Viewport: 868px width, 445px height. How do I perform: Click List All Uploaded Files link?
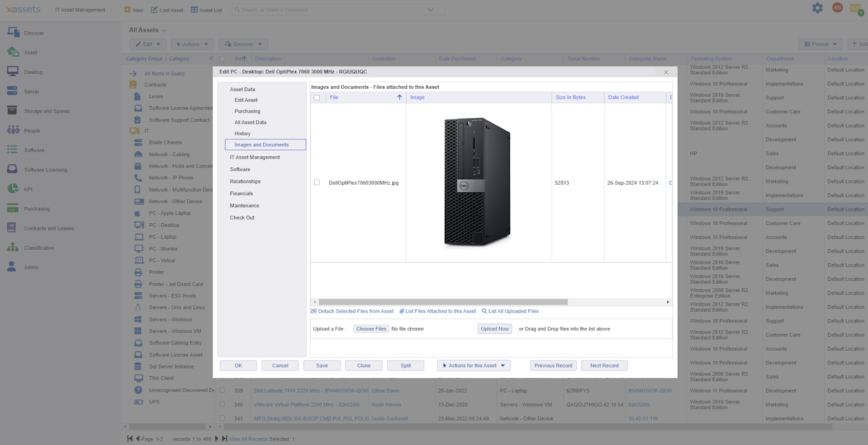pyautogui.click(x=511, y=311)
